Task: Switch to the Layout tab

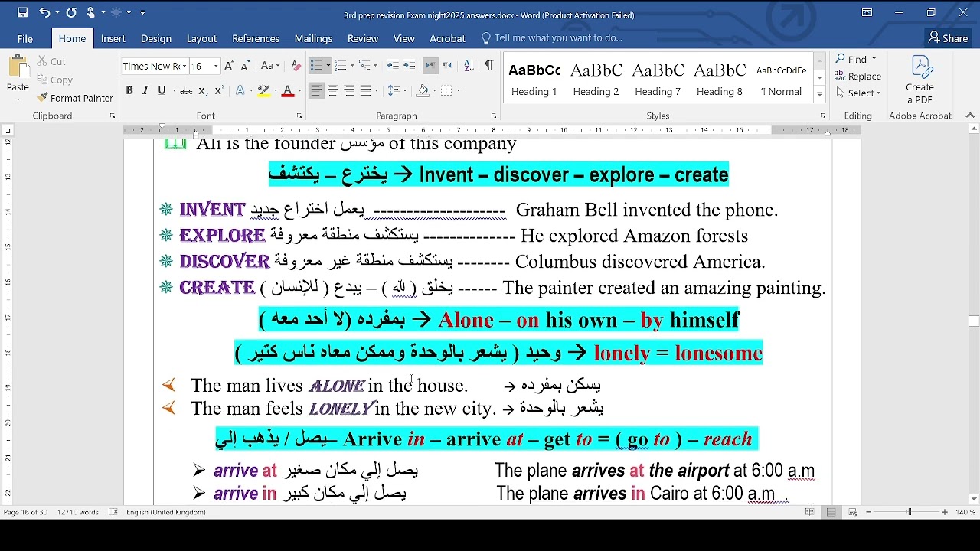Action: tap(201, 38)
